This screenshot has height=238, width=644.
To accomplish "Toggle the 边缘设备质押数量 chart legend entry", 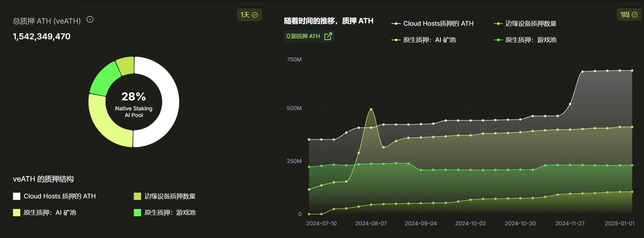I will 525,24.
